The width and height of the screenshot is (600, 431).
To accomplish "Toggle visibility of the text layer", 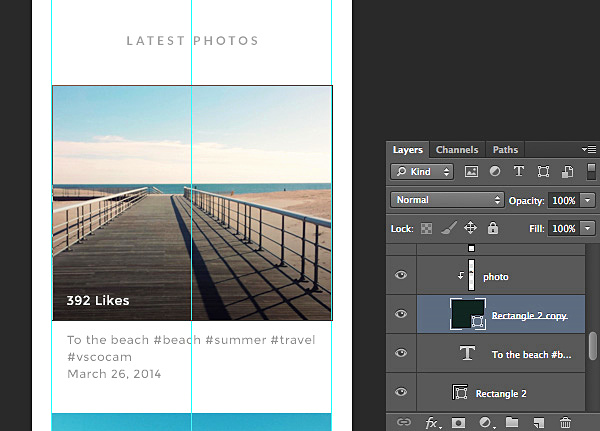I will [401, 354].
